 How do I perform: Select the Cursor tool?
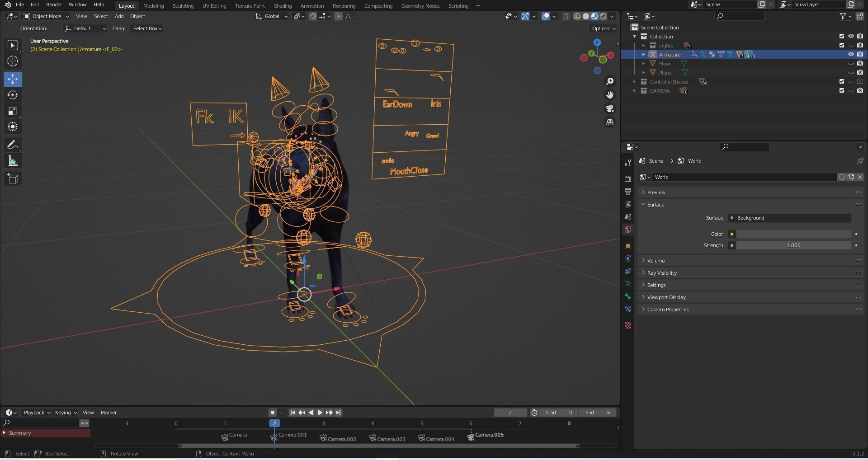coord(13,61)
